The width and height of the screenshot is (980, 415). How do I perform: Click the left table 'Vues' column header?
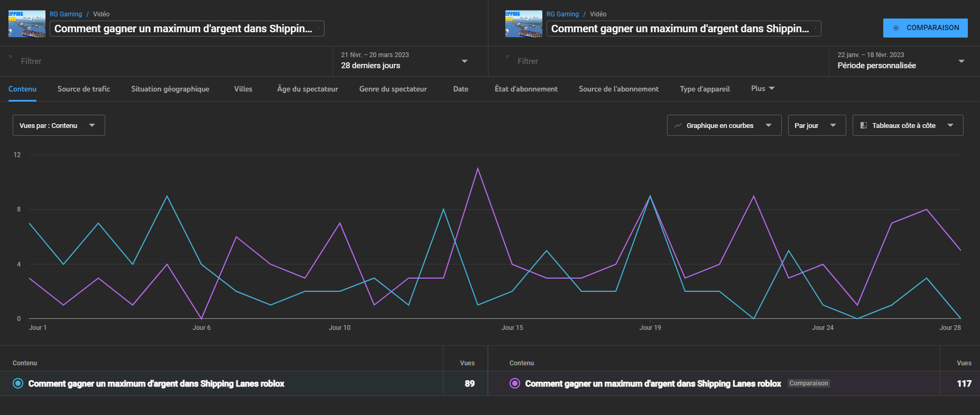[x=467, y=363]
